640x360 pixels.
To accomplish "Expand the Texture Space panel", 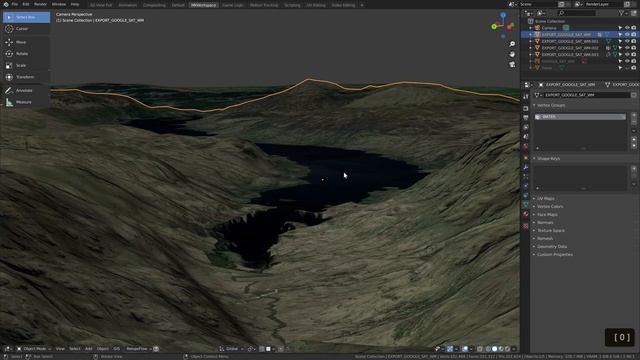I will pyautogui.click(x=551, y=231).
